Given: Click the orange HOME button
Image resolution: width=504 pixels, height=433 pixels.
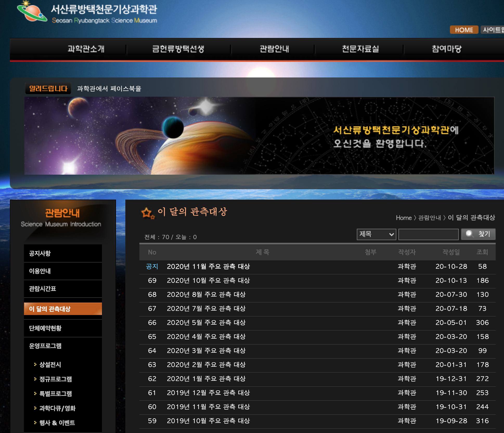Looking at the screenshot, I should [464, 30].
